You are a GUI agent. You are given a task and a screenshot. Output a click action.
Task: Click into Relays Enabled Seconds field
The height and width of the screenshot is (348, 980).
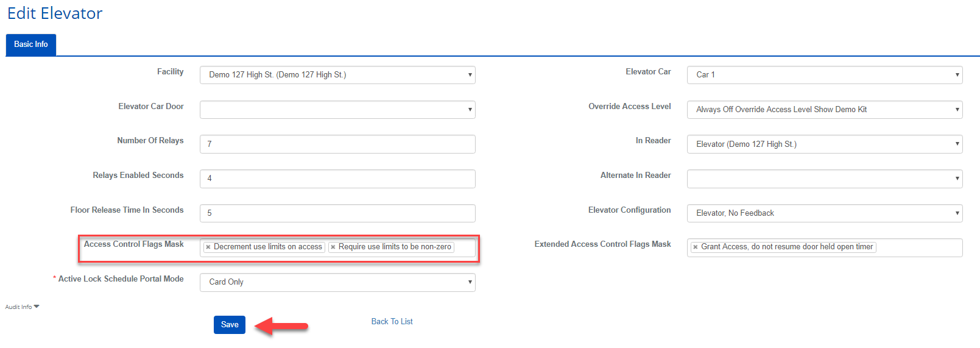pyautogui.click(x=337, y=179)
